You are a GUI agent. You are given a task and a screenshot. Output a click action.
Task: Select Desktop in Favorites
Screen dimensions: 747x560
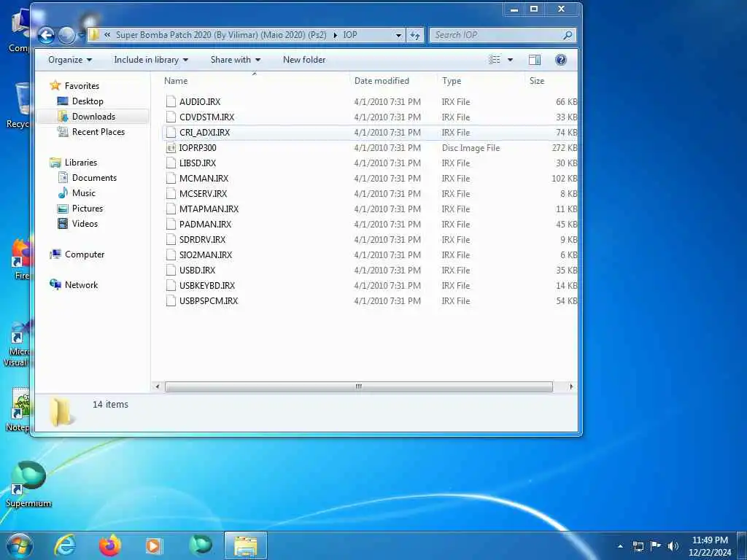click(88, 101)
